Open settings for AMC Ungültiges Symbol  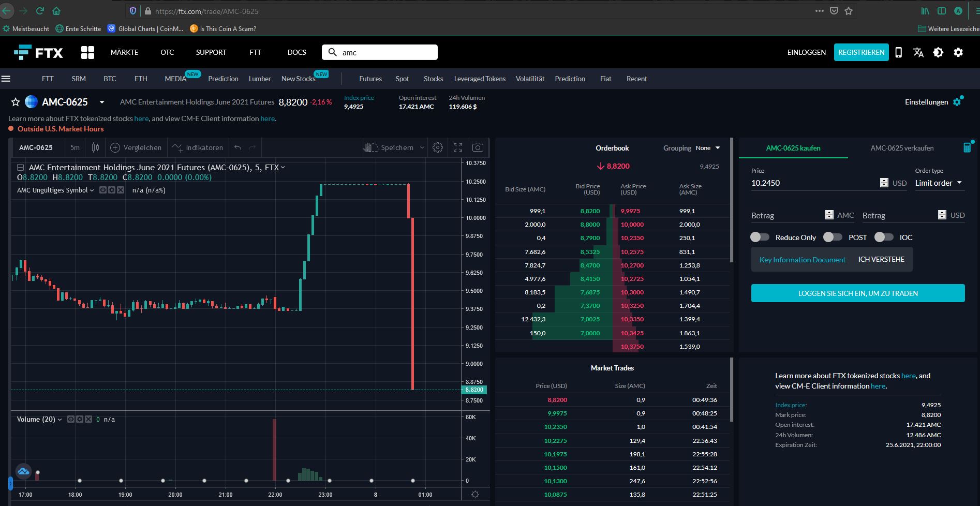(112, 190)
